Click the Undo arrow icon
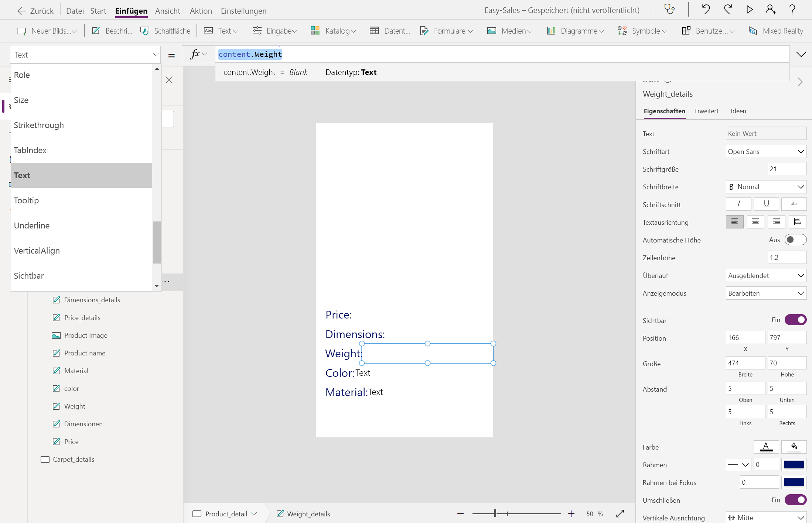This screenshot has width=812, height=523. point(706,10)
